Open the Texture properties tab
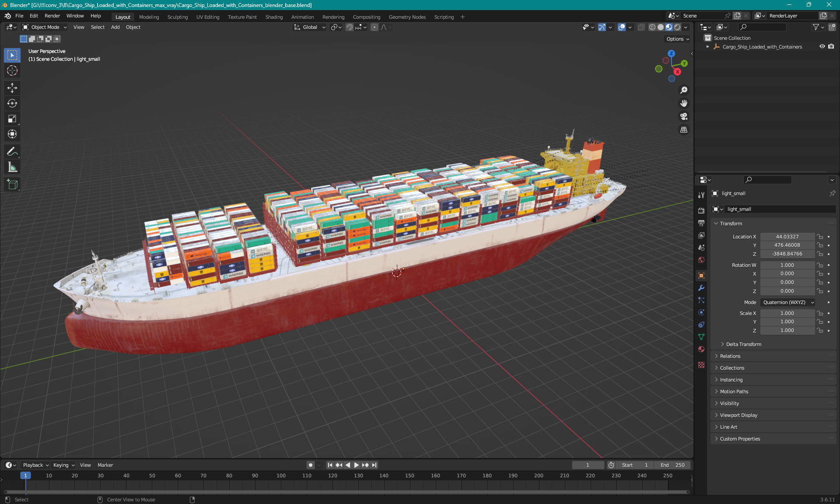The height and width of the screenshot is (504, 840). point(701,365)
